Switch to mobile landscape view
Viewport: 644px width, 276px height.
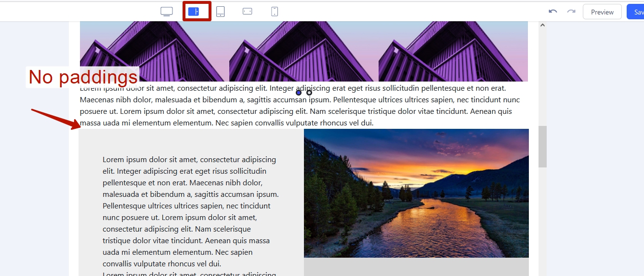pyautogui.click(x=247, y=12)
